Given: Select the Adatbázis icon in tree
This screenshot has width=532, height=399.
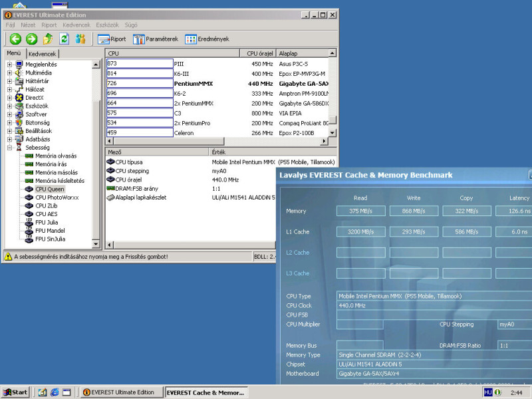Looking at the screenshot, I should click(x=19, y=139).
